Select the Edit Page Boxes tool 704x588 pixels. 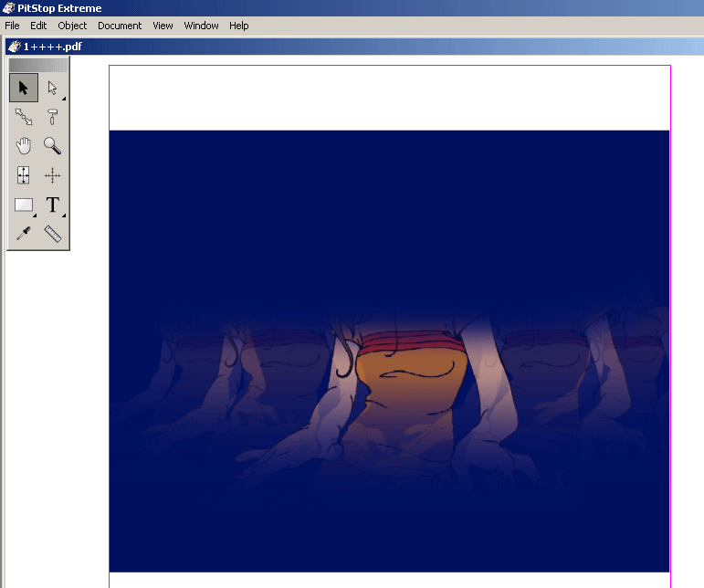(x=24, y=175)
